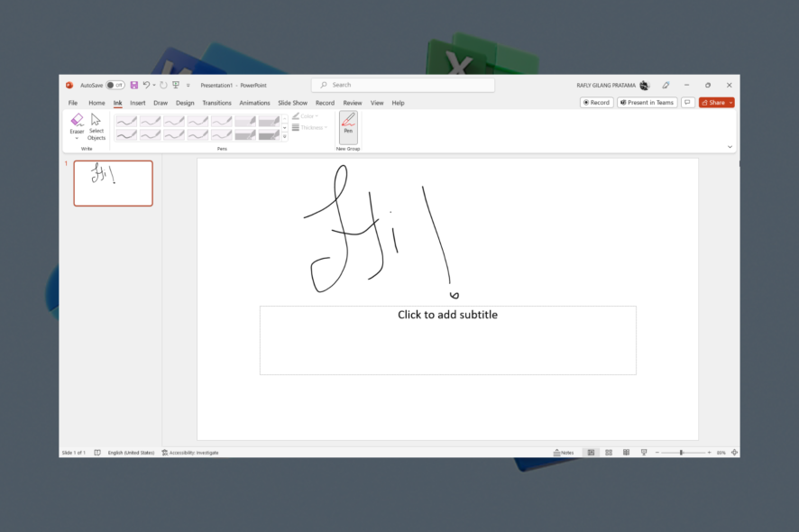799x532 pixels.
Task: Open the ink Color dropdown
Action: (308, 116)
